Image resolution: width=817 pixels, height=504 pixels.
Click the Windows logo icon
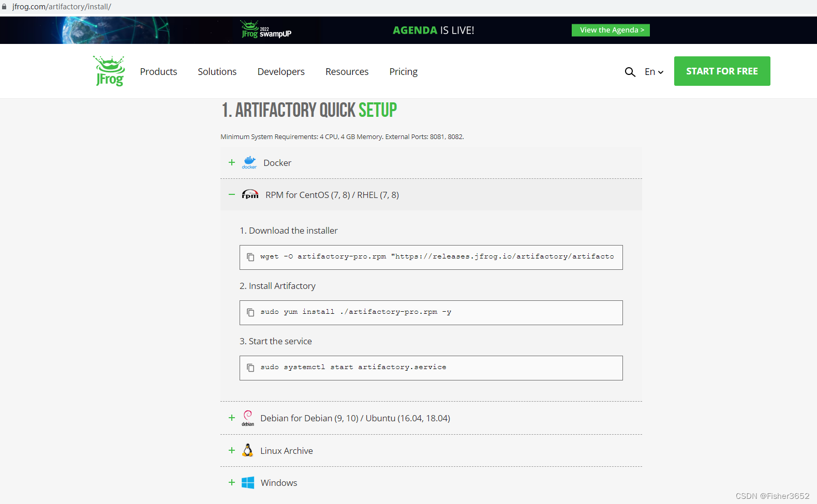pos(248,482)
